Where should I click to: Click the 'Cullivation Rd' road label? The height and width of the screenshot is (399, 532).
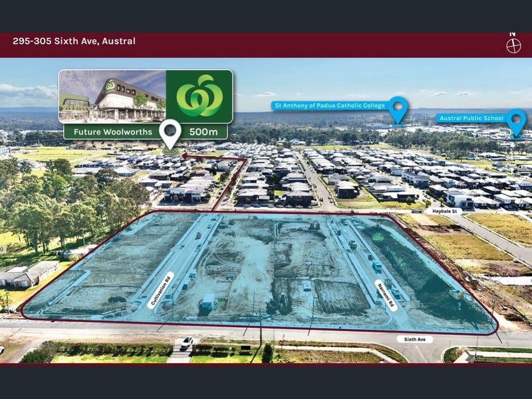tap(160, 290)
